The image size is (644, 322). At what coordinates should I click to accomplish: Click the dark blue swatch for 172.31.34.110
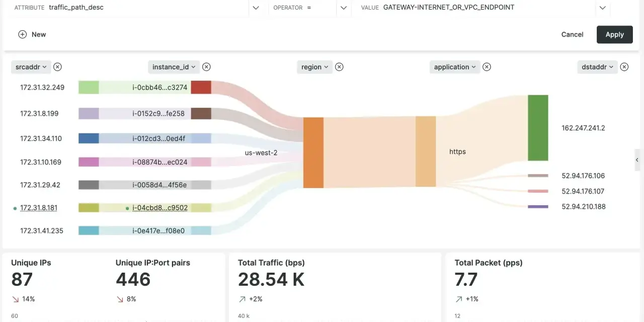point(89,138)
